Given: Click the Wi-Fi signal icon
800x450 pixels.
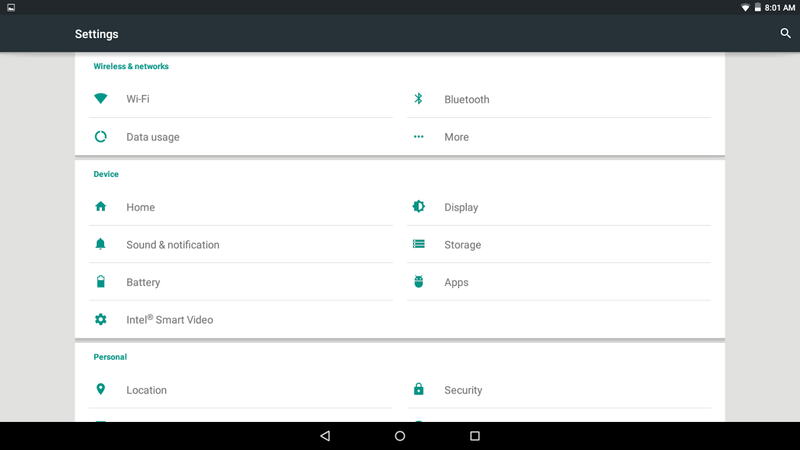Looking at the screenshot, I should [x=101, y=98].
